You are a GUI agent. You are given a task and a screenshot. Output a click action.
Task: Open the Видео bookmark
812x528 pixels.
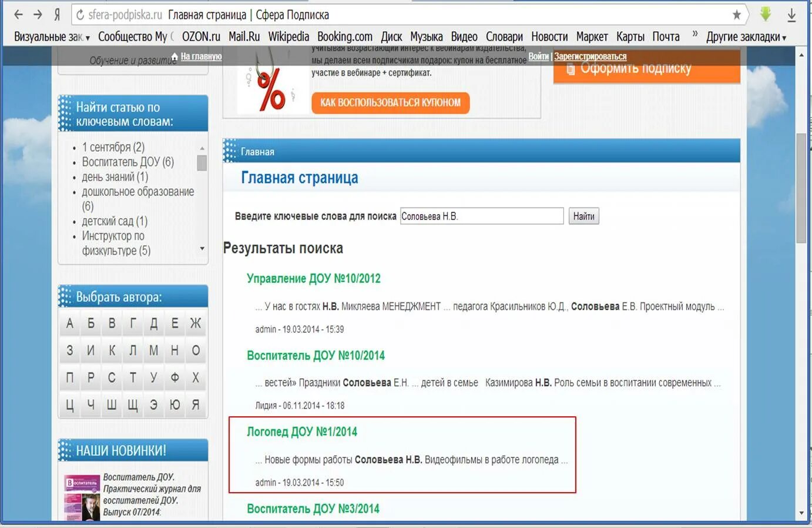click(x=464, y=36)
